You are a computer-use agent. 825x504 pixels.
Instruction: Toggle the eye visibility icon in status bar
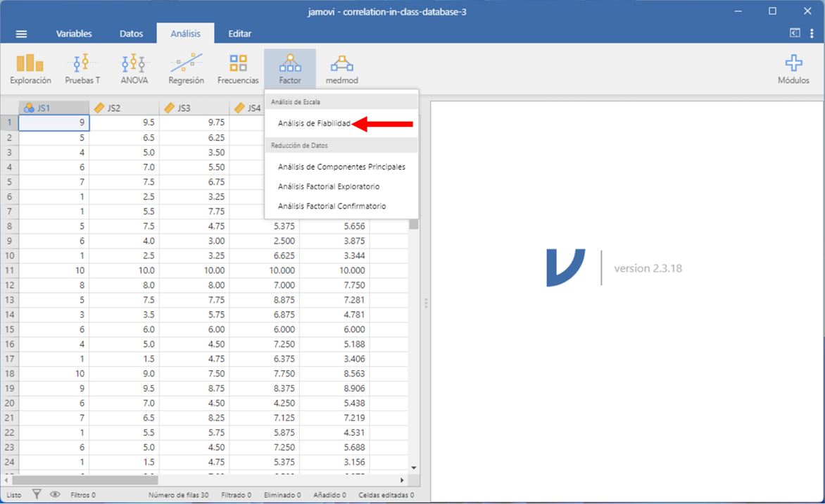[55, 495]
